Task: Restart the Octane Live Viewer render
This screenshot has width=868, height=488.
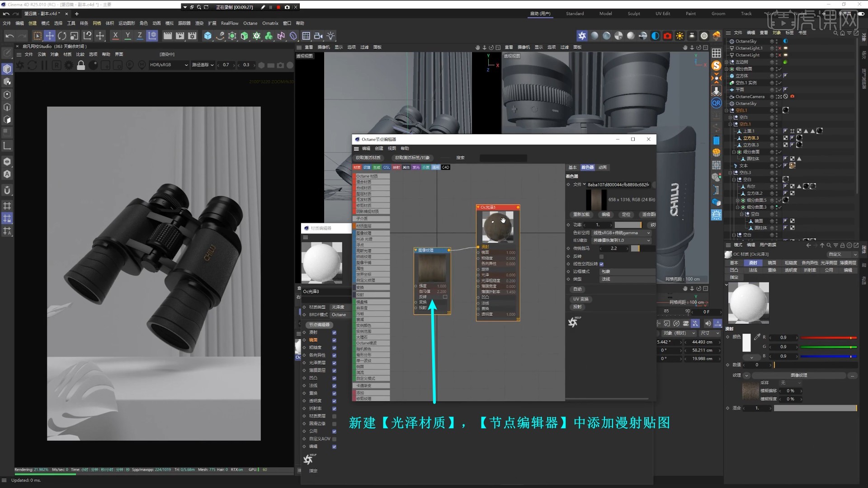Action: click(32, 65)
